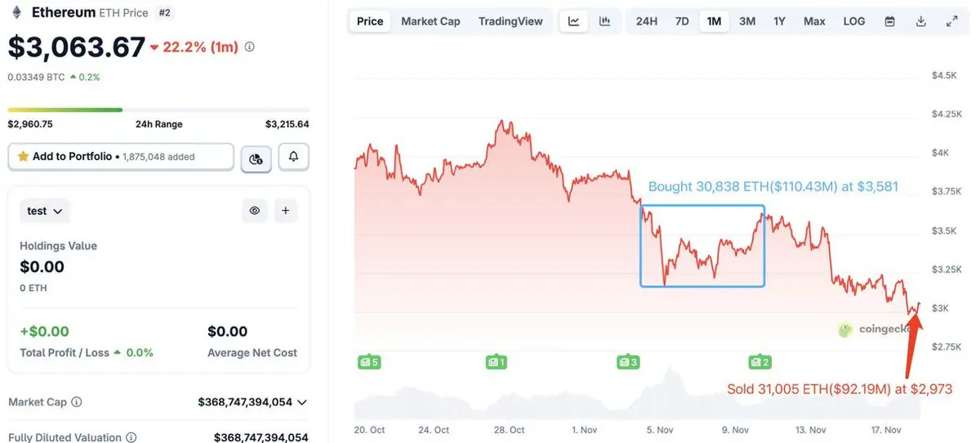Click info icon next to 22.2% change
This screenshot has width=980, height=443.
(x=250, y=47)
